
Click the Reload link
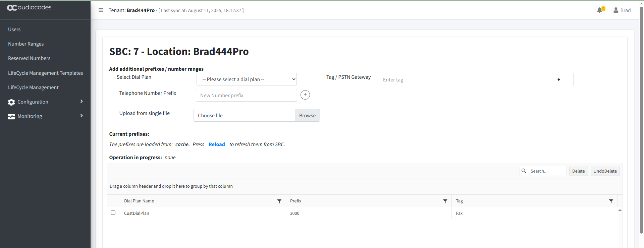pyautogui.click(x=217, y=144)
